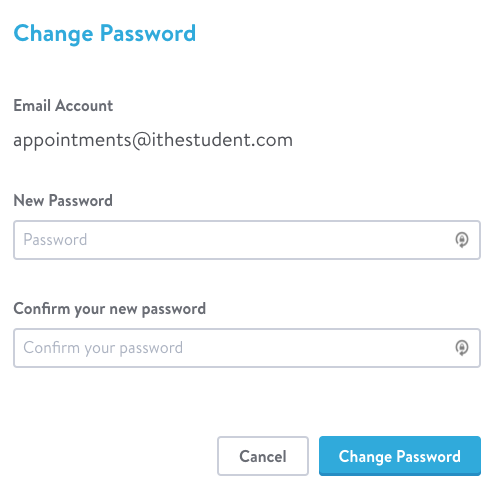
Task: Click the 'ithestudent.com' domain in the email address
Action: [222, 139]
